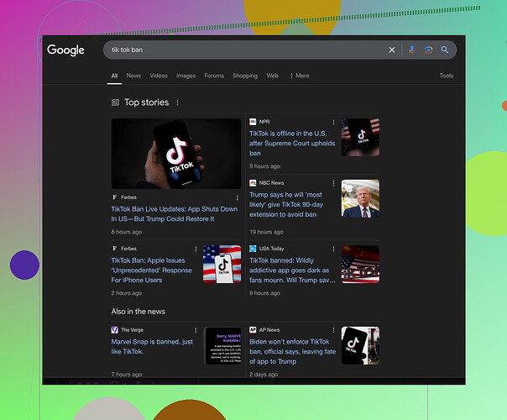
Task: Open options menu for the NBC News story
Action: click(x=333, y=183)
